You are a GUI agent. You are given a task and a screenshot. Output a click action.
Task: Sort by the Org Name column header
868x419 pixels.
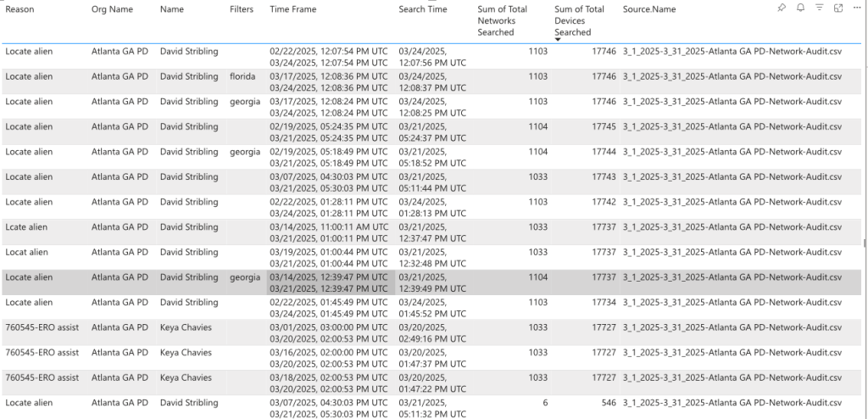coord(112,9)
